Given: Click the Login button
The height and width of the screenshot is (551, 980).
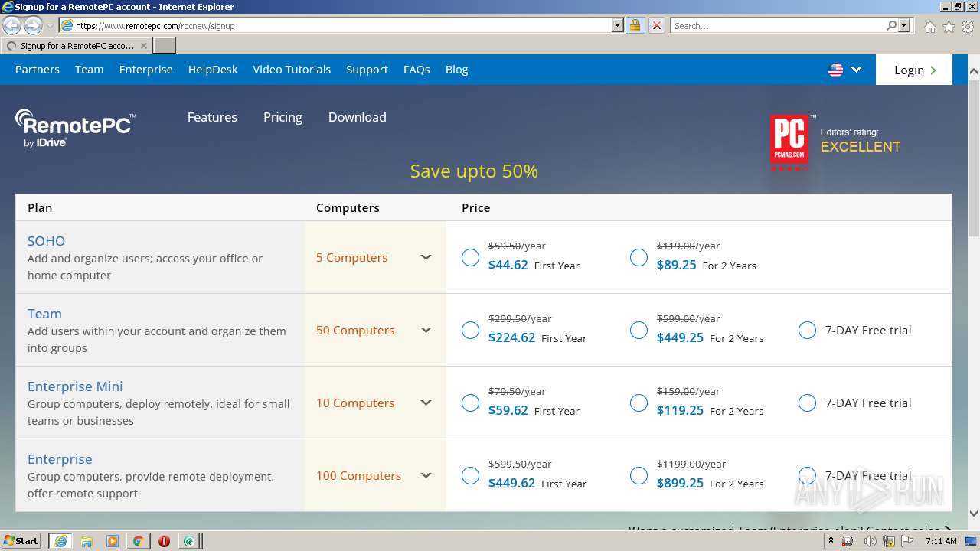Looking at the screenshot, I should [x=914, y=70].
